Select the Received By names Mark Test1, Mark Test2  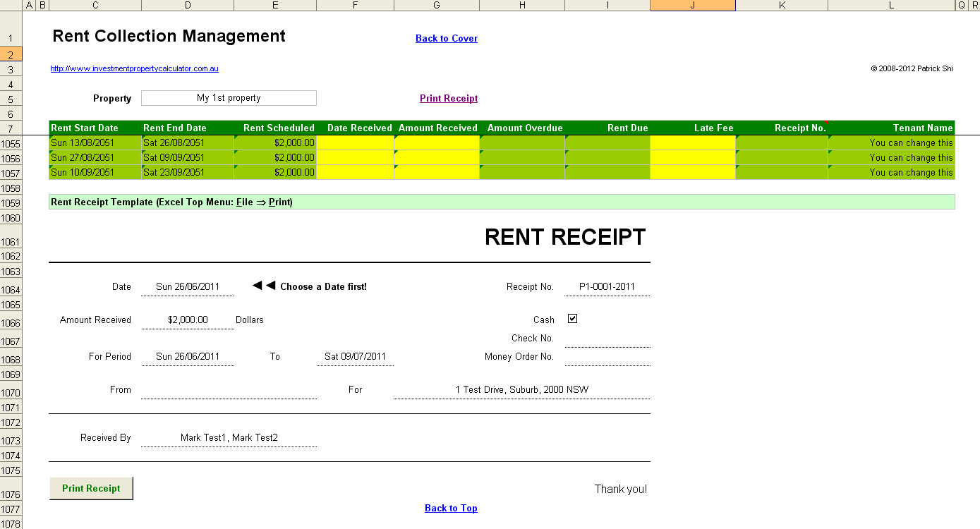229,438
